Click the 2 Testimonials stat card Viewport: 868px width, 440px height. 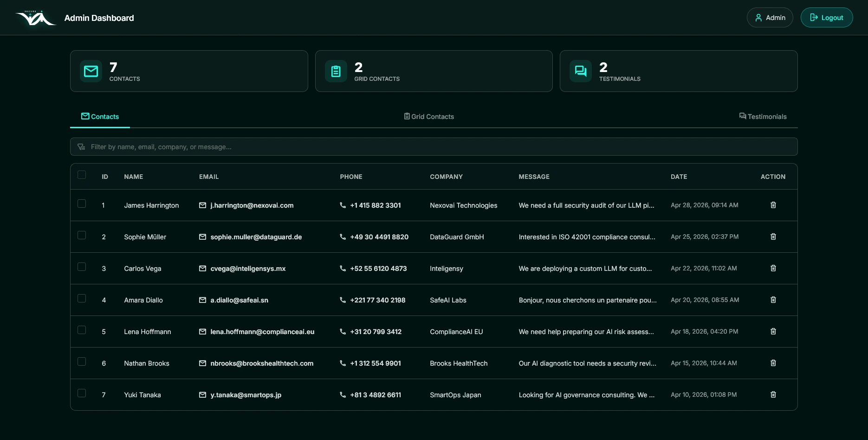click(679, 71)
